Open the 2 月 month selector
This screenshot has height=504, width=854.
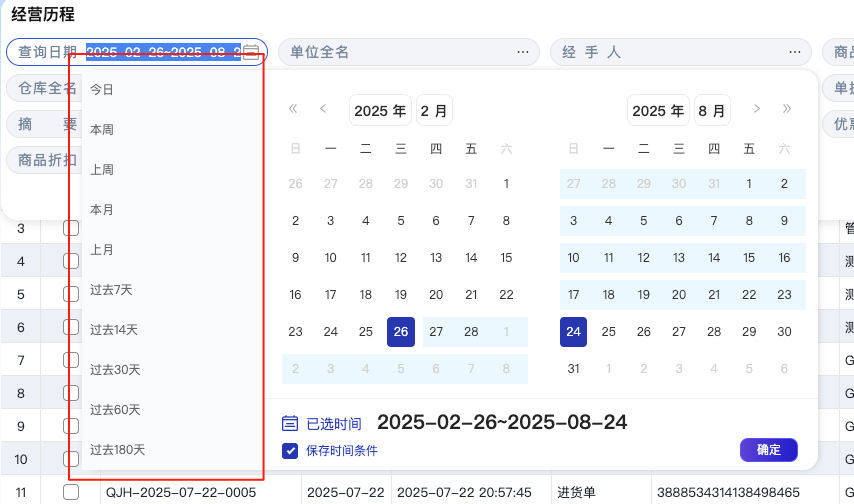(434, 110)
